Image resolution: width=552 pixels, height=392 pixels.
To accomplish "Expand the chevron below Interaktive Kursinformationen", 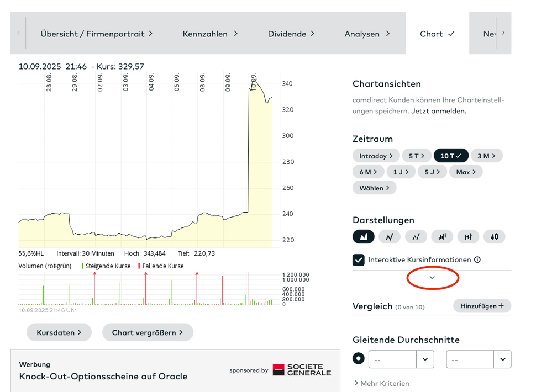I will click(x=433, y=278).
